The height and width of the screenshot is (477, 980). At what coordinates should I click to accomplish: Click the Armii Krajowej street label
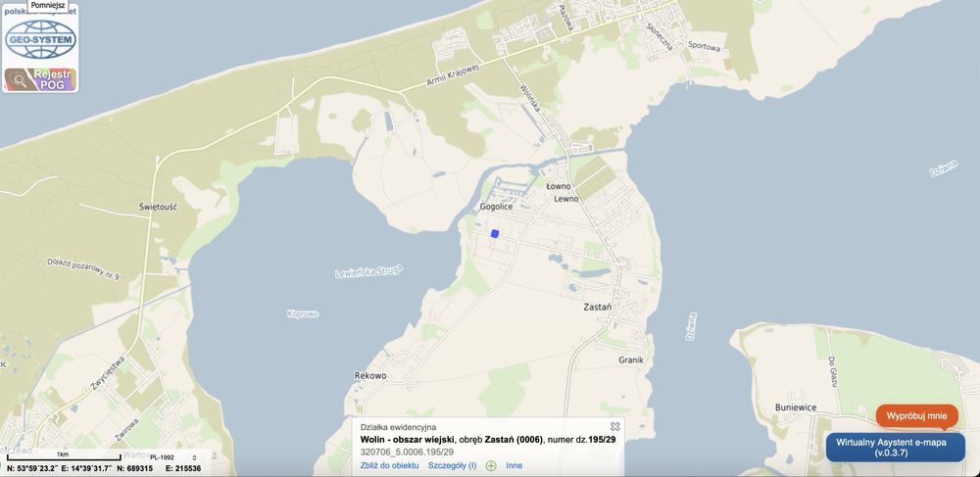pos(453,74)
